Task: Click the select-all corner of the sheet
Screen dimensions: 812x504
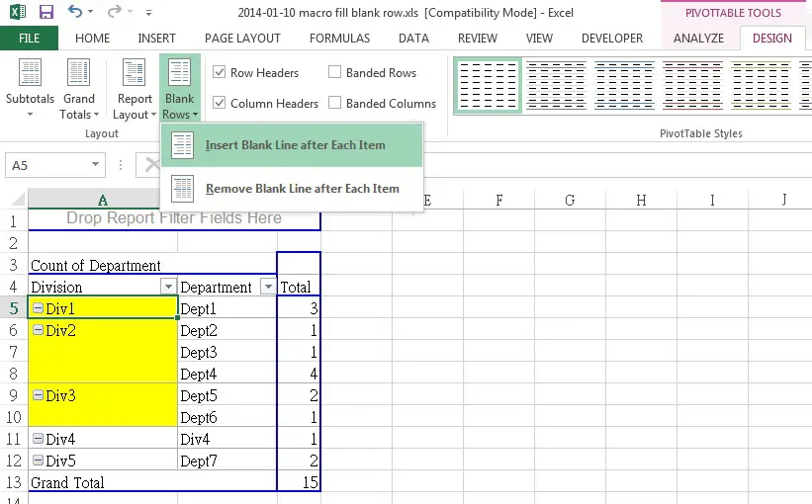Action: pos(18,200)
